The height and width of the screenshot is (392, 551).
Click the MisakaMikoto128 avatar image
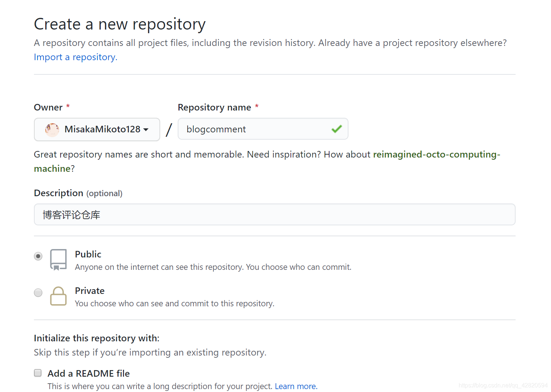[x=52, y=129]
